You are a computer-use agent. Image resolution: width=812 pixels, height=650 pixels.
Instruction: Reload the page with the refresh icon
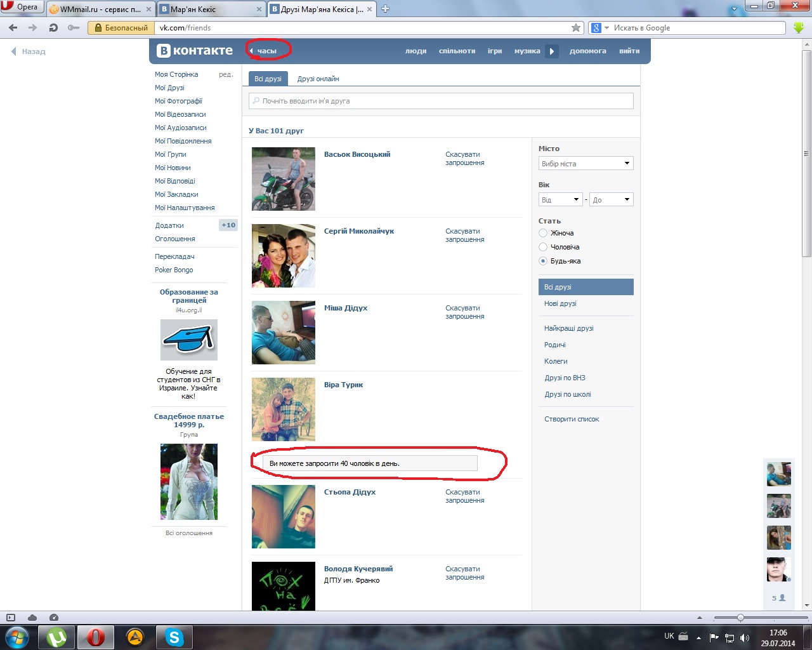click(x=53, y=28)
